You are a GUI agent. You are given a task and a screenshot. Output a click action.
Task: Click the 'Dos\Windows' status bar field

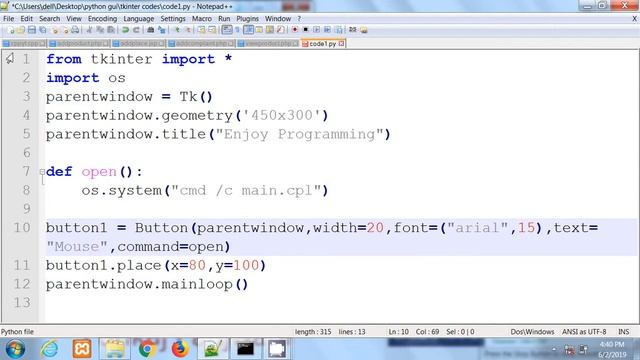[532, 332]
